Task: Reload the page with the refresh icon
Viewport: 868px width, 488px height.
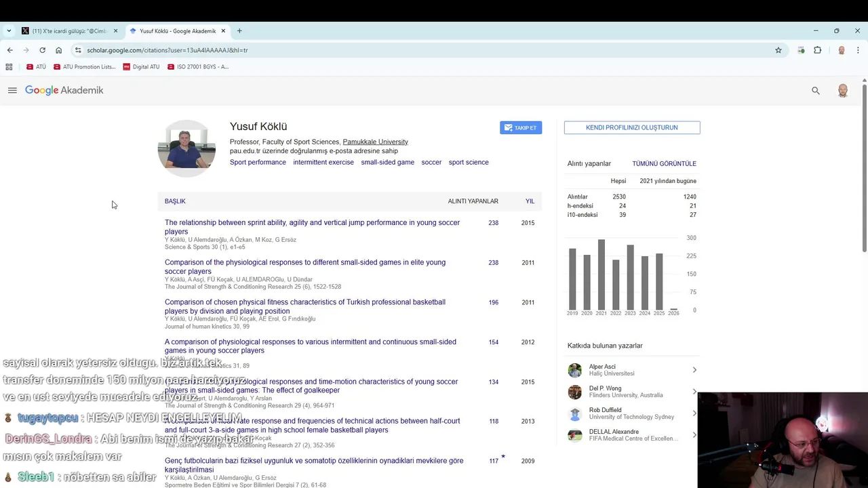Action: click(x=42, y=50)
